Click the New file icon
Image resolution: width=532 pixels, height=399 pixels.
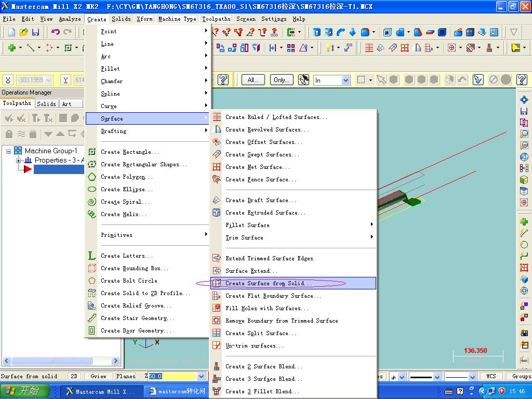click(11, 32)
